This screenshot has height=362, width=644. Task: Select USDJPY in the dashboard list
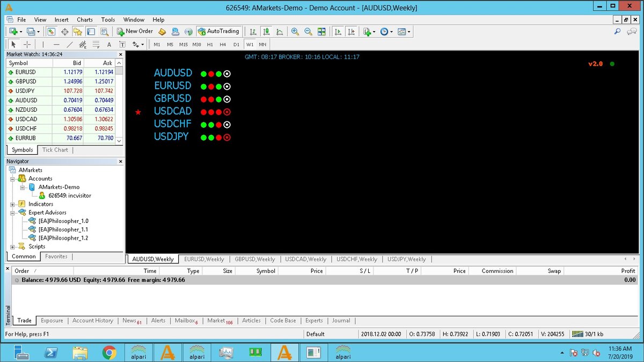click(x=171, y=137)
